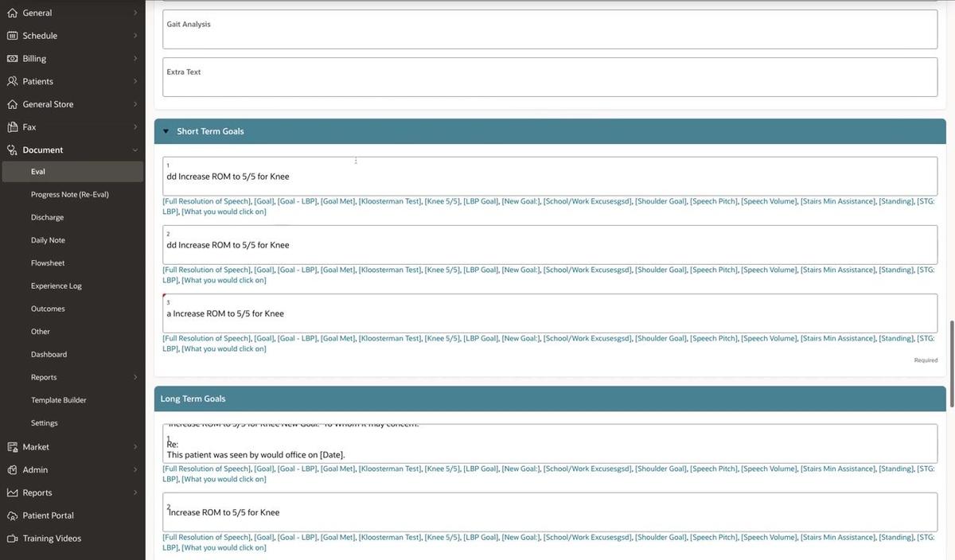Insert [Shoulder Goal] under short term goal 2
The image size is (955, 560).
coord(661,270)
